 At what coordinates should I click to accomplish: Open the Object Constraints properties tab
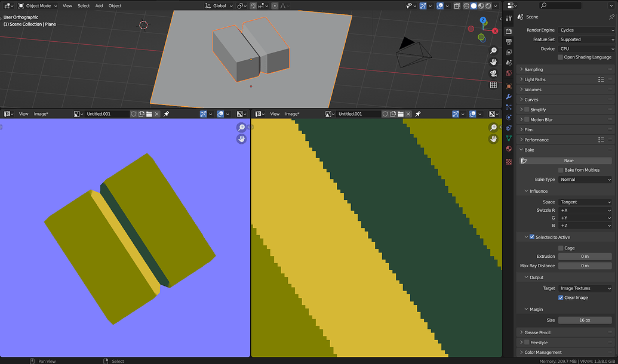pyautogui.click(x=508, y=128)
